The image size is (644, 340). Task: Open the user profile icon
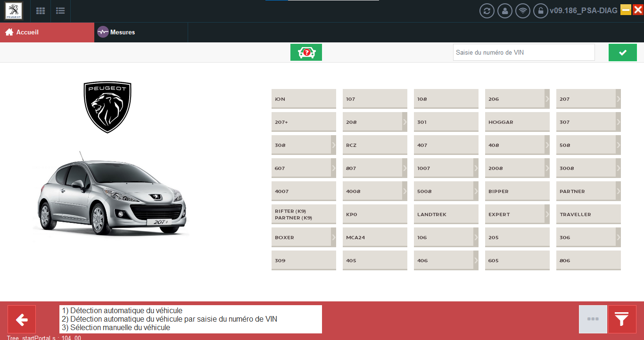(x=505, y=10)
